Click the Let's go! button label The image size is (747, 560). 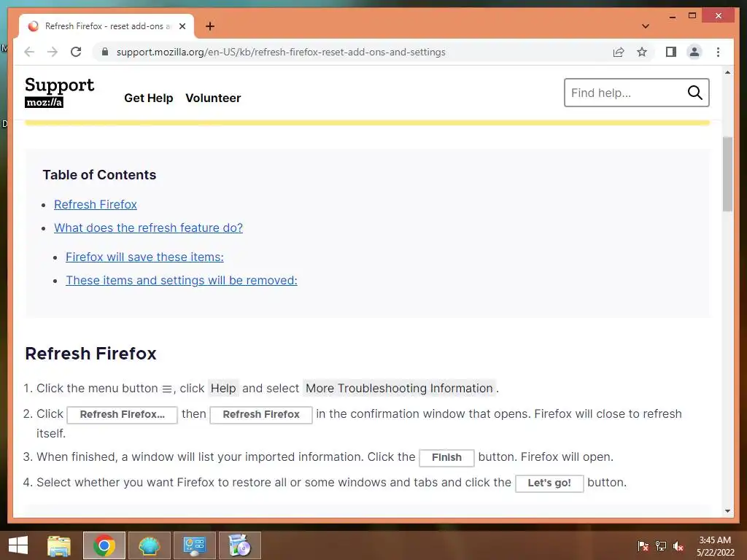549,483
